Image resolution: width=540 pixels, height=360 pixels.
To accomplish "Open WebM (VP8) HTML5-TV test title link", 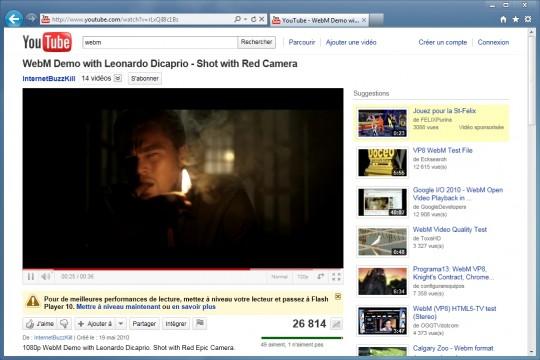I will pos(454,313).
